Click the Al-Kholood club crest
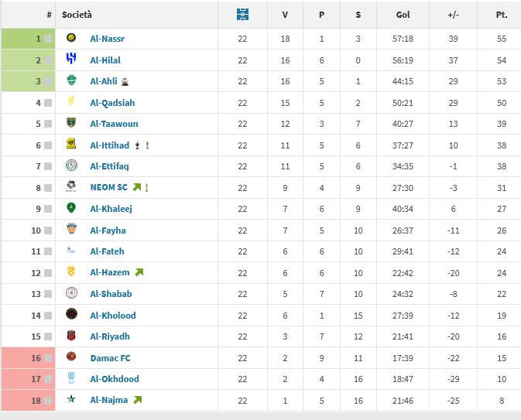This screenshot has width=521, height=420. pyautogui.click(x=71, y=315)
